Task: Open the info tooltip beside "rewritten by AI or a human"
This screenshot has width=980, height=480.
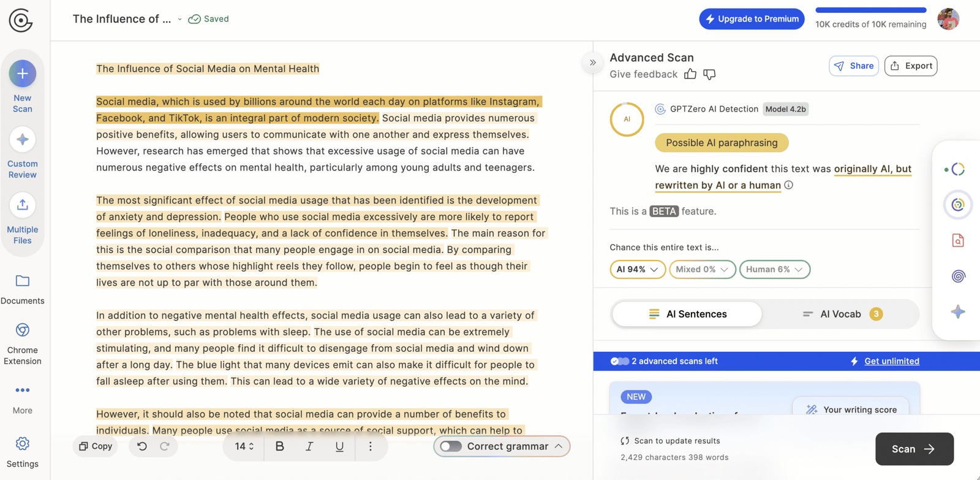Action: [789, 185]
